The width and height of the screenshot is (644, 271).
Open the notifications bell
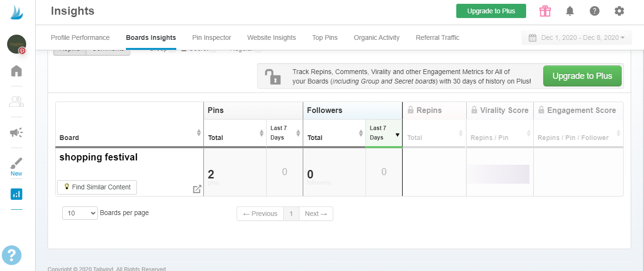pos(570,11)
